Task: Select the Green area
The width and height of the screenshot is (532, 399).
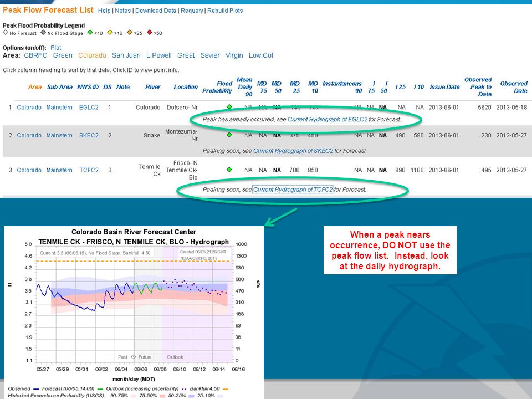Action: coord(63,55)
